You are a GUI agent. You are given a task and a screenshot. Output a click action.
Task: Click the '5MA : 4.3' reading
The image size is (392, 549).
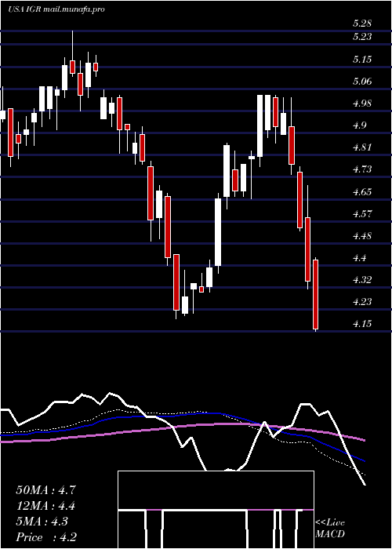click(42, 522)
